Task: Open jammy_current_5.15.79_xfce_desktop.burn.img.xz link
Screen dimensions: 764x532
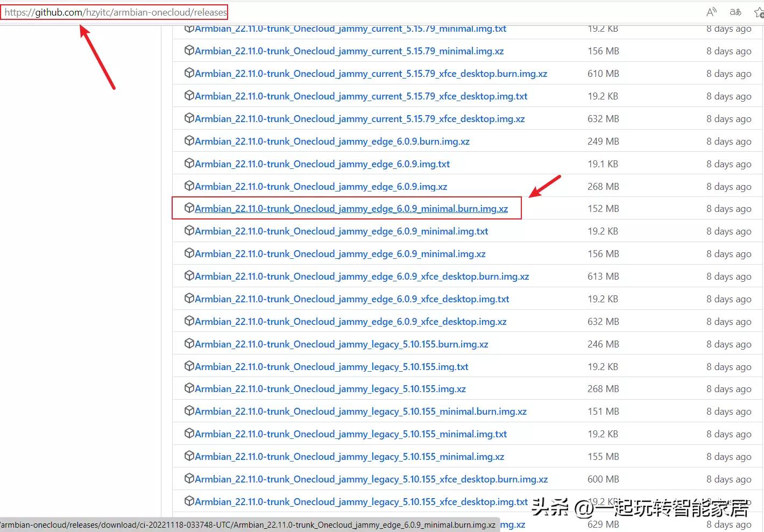Action: pyautogui.click(x=371, y=74)
